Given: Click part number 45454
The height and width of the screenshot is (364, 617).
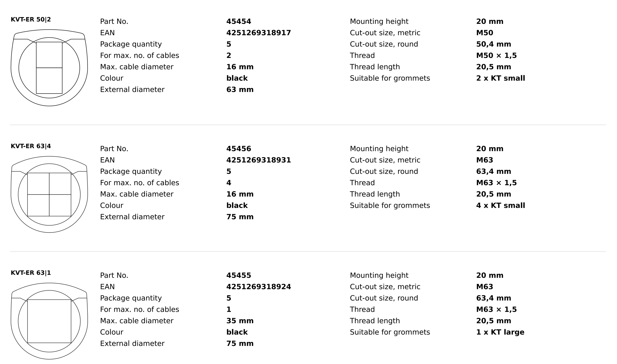Looking at the screenshot, I should pyautogui.click(x=238, y=22).
